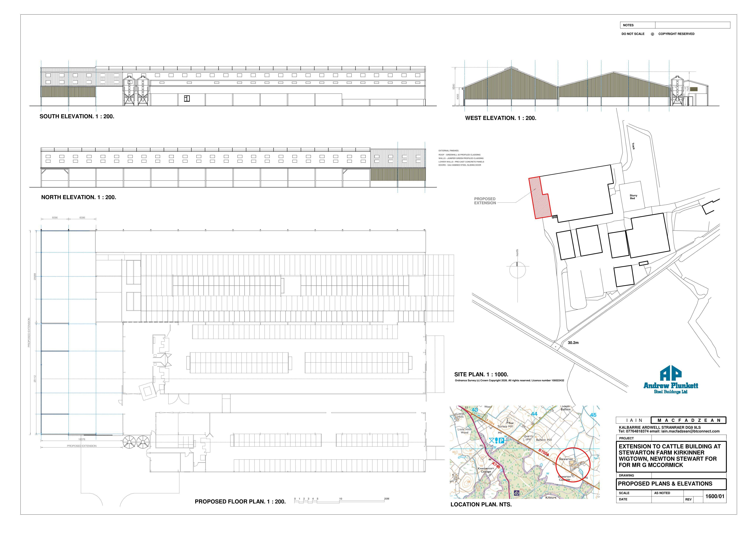This screenshot has width=756, height=534.
Task: Click the DOORS - GALVANISED STEEL SLIDING DOOR line
Action: pos(460,165)
